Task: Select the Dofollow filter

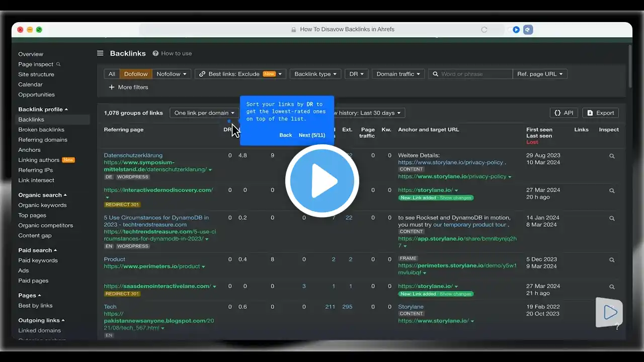Action: click(136, 74)
